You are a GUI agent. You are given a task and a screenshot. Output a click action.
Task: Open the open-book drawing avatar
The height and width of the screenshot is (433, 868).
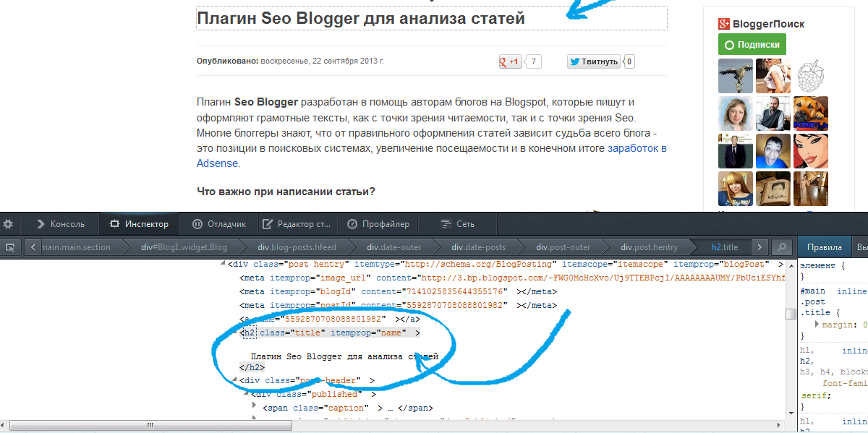(x=773, y=188)
